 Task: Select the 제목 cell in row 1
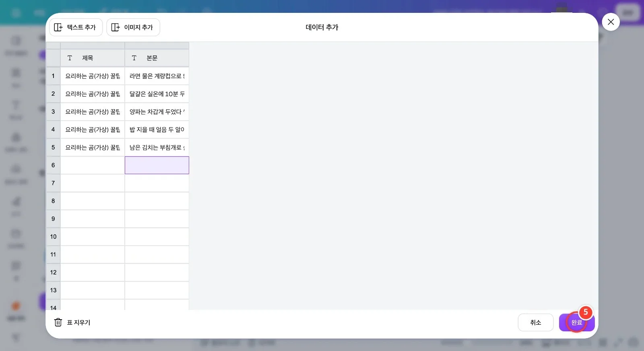[x=93, y=76]
